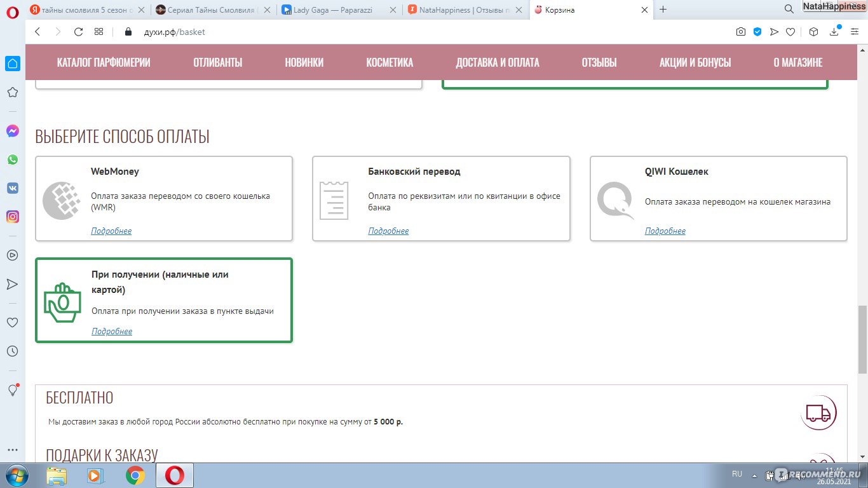Open the sidebar star bookmarks icon

pyautogui.click(x=13, y=92)
